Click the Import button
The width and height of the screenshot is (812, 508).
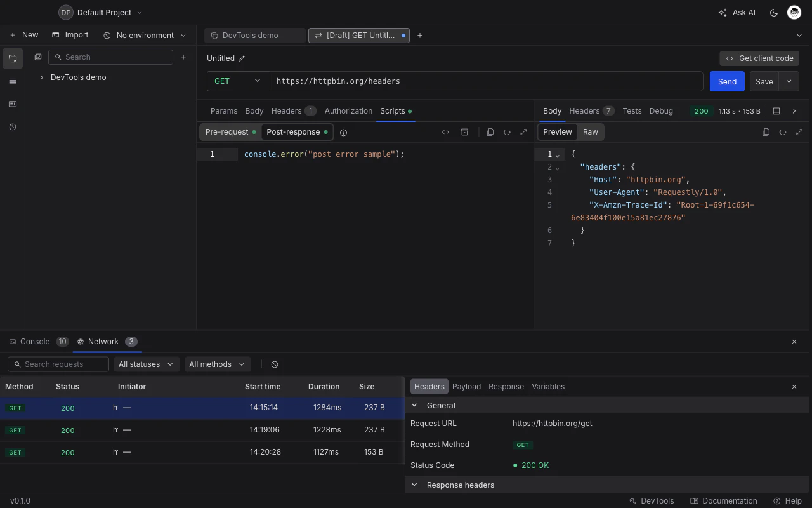(70, 35)
